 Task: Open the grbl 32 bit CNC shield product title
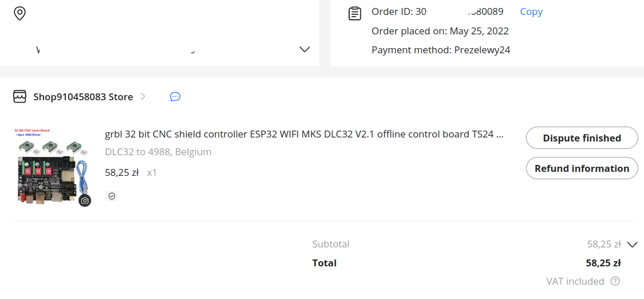(x=304, y=134)
